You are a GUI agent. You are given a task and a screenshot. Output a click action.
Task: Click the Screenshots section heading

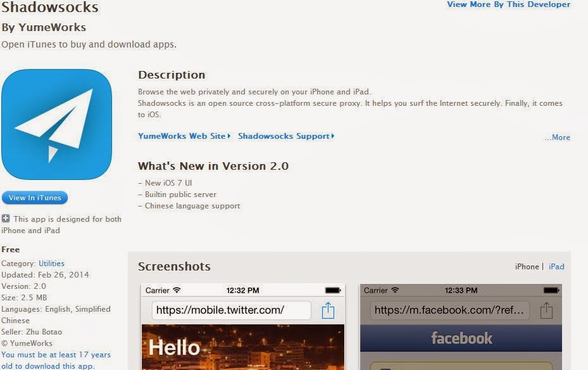(x=175, y=267)
